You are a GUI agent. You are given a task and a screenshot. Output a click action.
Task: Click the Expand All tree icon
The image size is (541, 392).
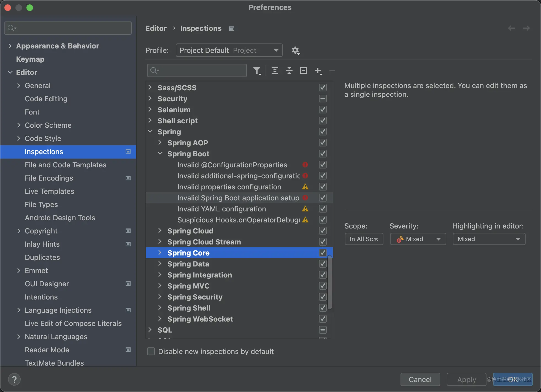[x=275, y=71]
